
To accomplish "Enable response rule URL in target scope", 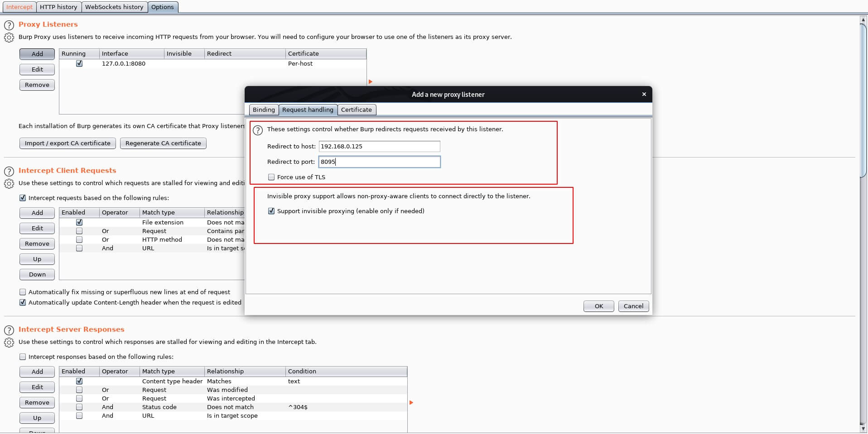I will [79, 415].
